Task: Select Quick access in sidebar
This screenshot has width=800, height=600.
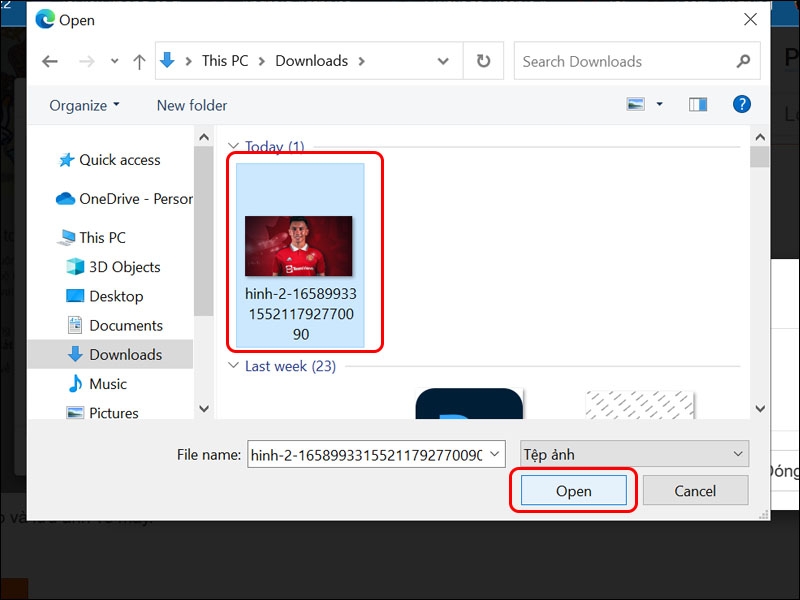Action: pyautogui.click(x=119, y=160)
